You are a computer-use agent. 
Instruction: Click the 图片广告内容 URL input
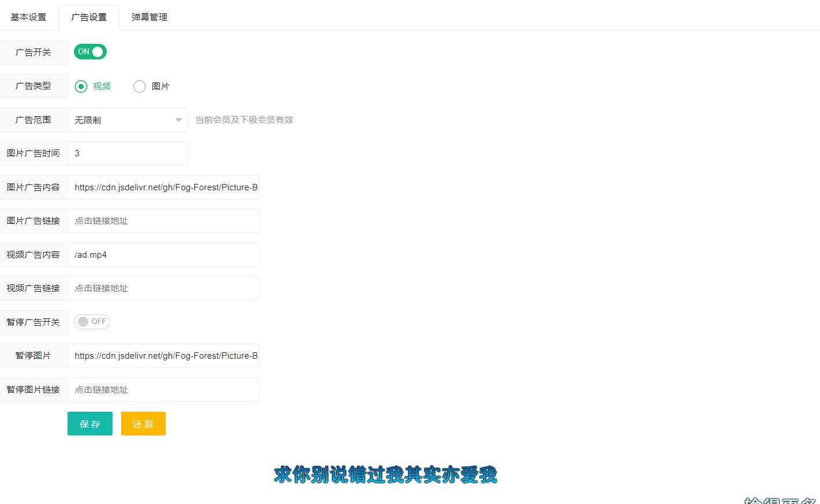(163, 187)
